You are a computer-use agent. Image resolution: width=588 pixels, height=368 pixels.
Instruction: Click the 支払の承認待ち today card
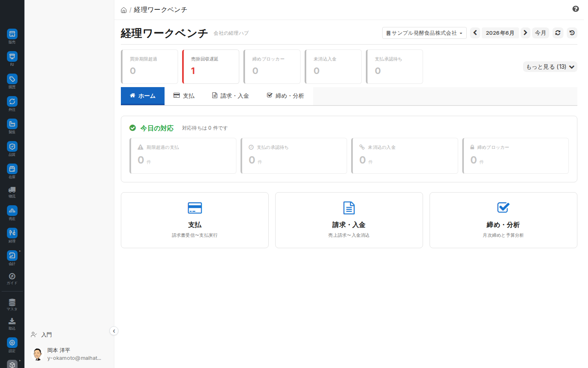coord(294,156)
